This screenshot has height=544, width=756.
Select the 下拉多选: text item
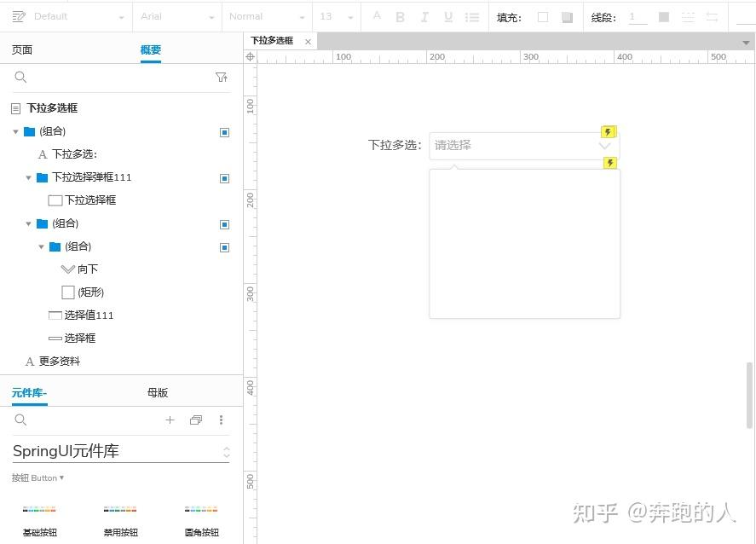coord(74,154)
